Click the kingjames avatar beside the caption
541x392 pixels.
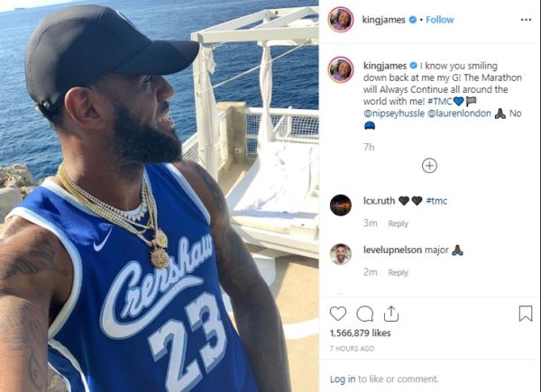(341, 69)
